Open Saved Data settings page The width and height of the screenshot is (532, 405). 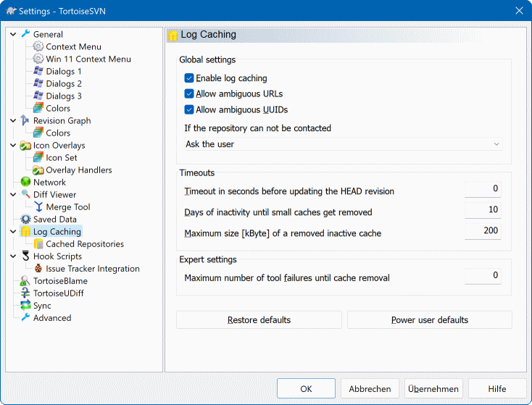[55, 220]
